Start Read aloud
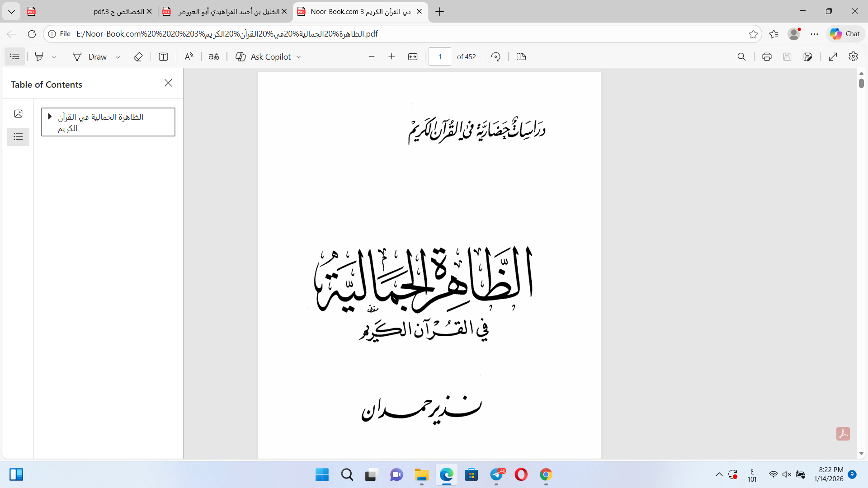The width and height of the screenshot is (868, 488). click(x=189, y=56)
